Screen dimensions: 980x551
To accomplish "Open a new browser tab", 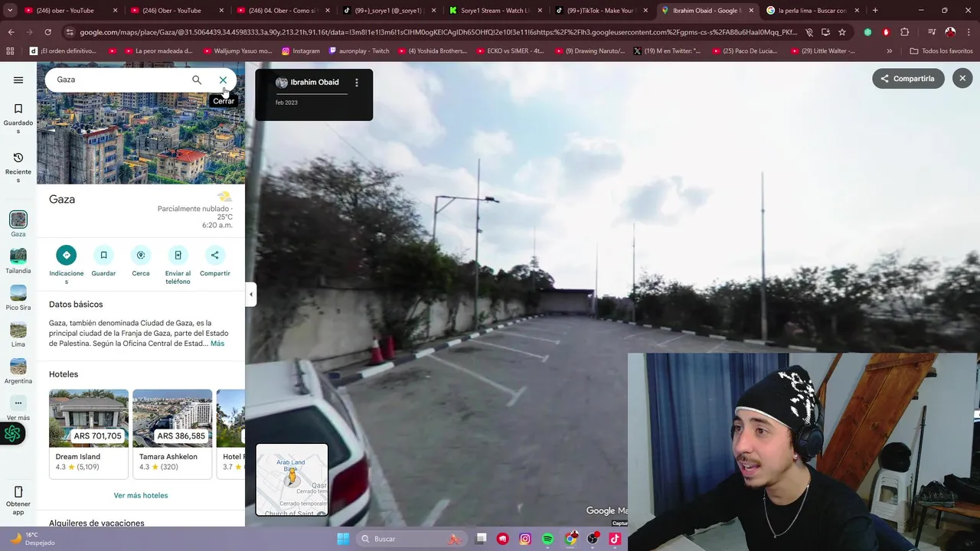I will click(x=875, y=11).
